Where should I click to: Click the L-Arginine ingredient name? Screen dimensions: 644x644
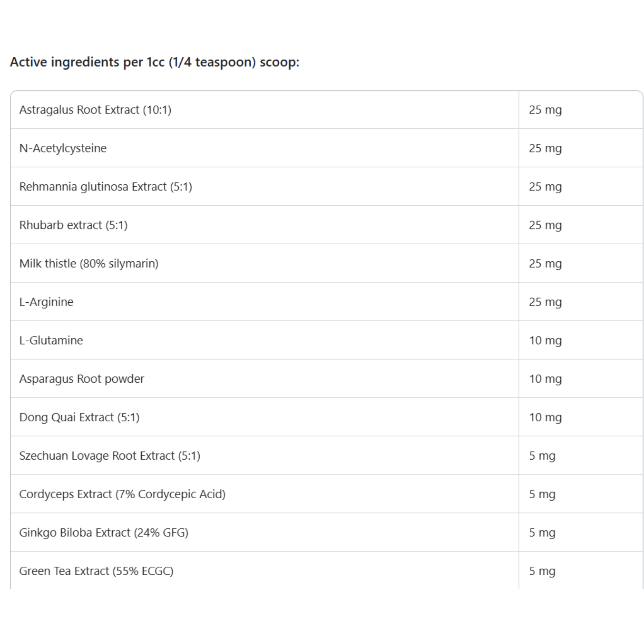tap(46, 302)
